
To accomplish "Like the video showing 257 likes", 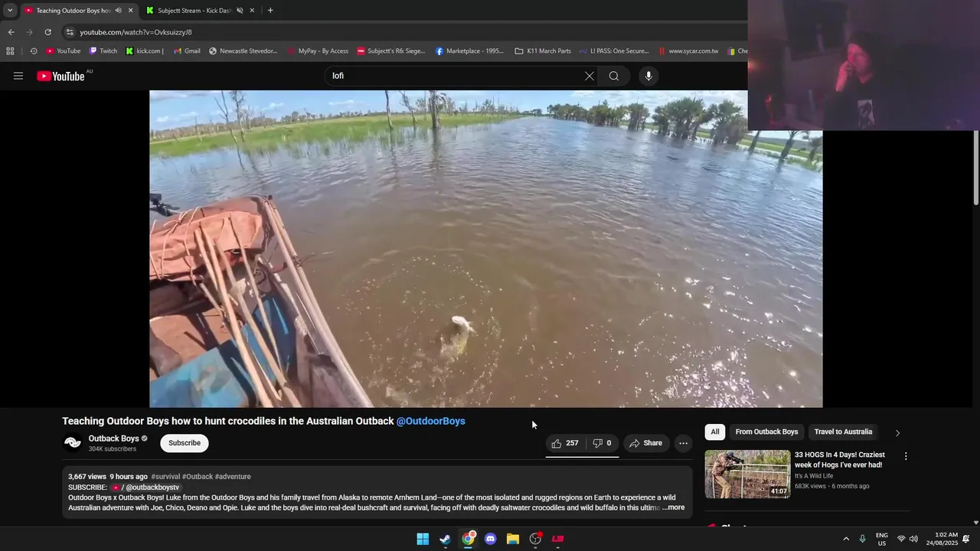I will pyautogui.click(x=565, y=443).
